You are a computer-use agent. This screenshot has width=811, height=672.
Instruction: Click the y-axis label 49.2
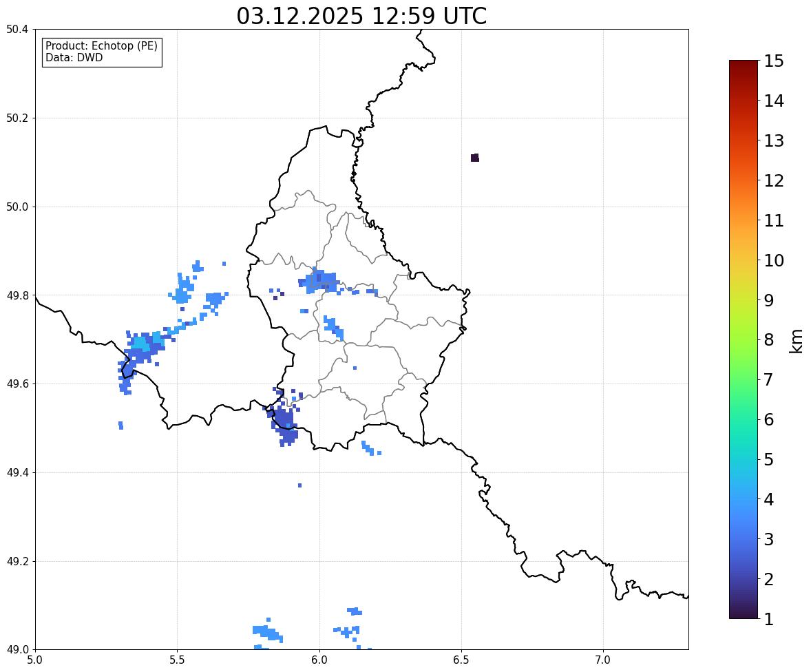tap(17, 561)
